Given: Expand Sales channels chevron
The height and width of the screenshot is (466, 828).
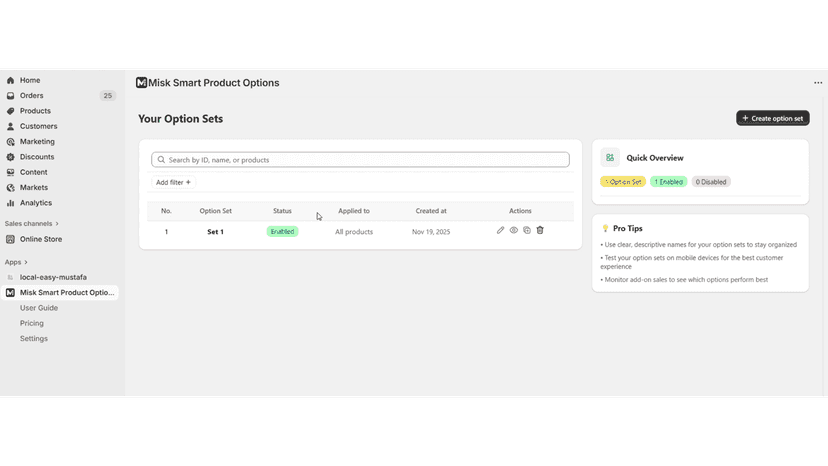Looking at the screenshot, I should click(57, 224).
